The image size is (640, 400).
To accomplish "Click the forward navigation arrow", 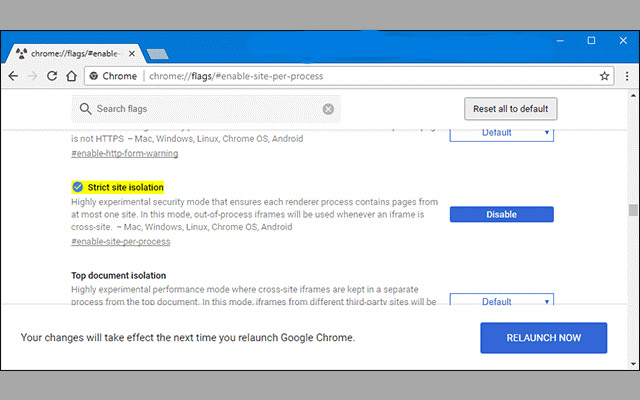I will [x=32, y=76].
